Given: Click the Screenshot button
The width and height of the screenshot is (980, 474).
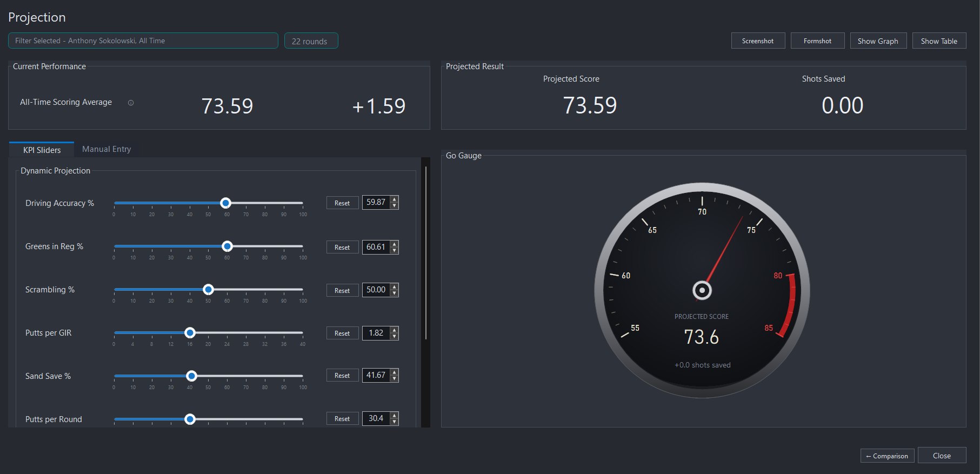Looking at the screenshot, I should pyautogui.click(x=758, y=41).
